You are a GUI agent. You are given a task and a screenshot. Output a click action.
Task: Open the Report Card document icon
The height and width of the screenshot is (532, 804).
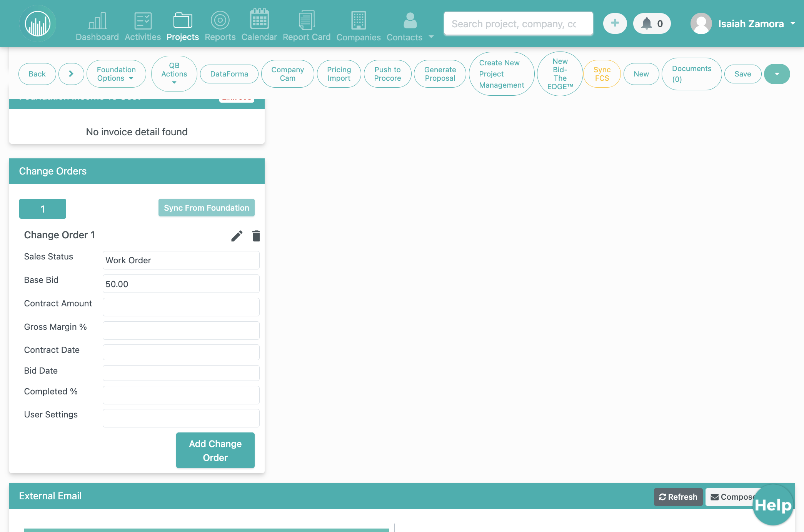307,20
